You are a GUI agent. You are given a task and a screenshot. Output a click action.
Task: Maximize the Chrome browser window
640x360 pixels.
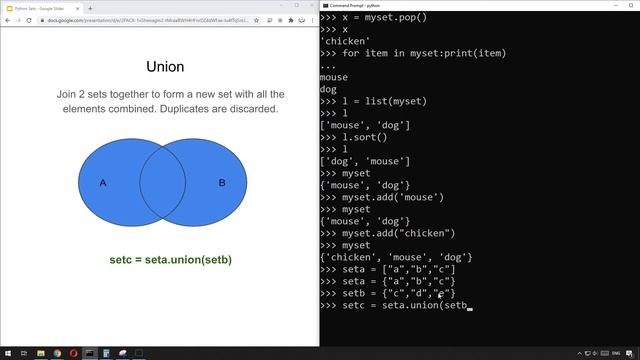pyautogui.click(x=297, y=5)
